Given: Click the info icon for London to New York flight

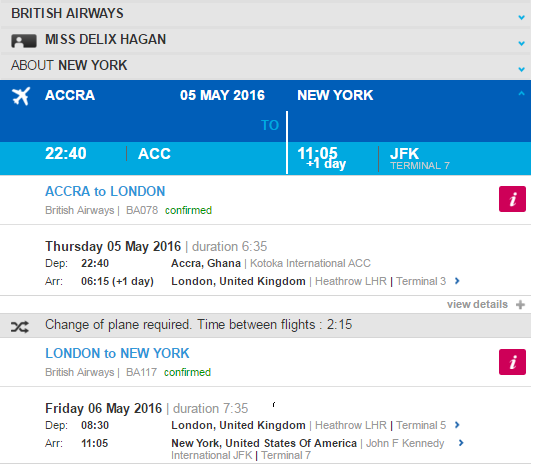Looking at the screenshot, I should 512,362.
